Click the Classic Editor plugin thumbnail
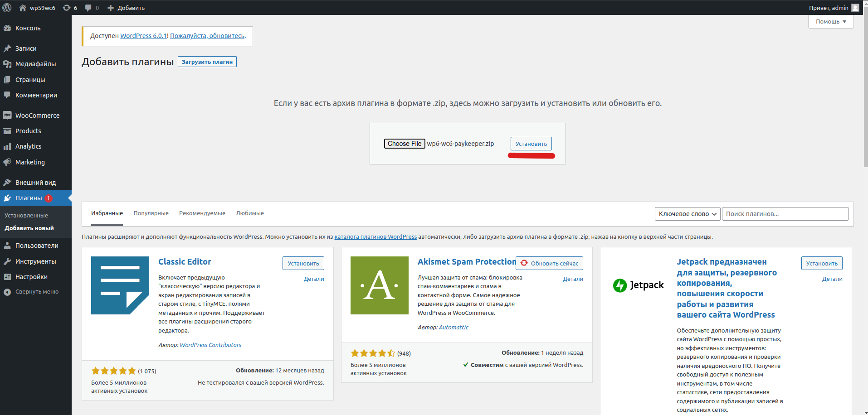868x415 pixels. click(x=120, y=285)
